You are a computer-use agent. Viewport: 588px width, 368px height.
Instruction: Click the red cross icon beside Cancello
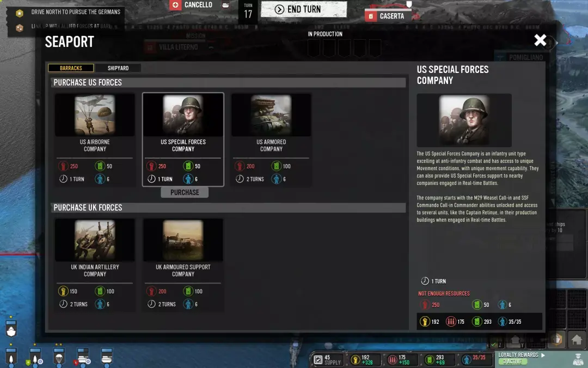[x=175, y=5]
